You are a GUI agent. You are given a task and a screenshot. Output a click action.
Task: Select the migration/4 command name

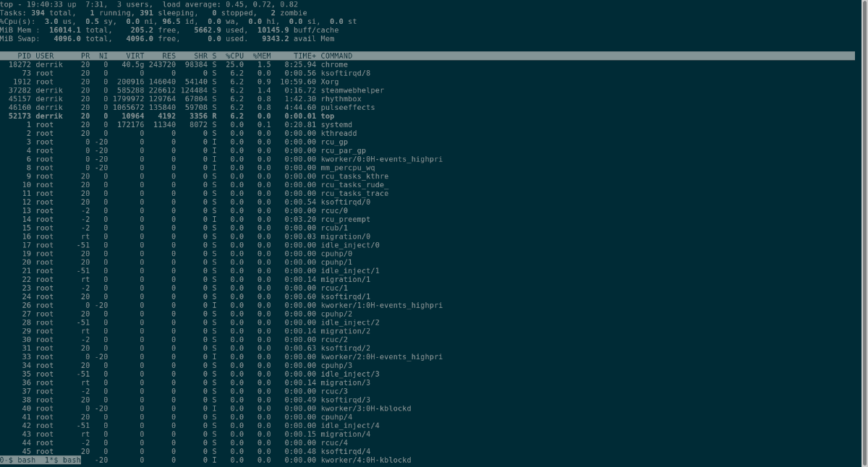pos(346,434)
